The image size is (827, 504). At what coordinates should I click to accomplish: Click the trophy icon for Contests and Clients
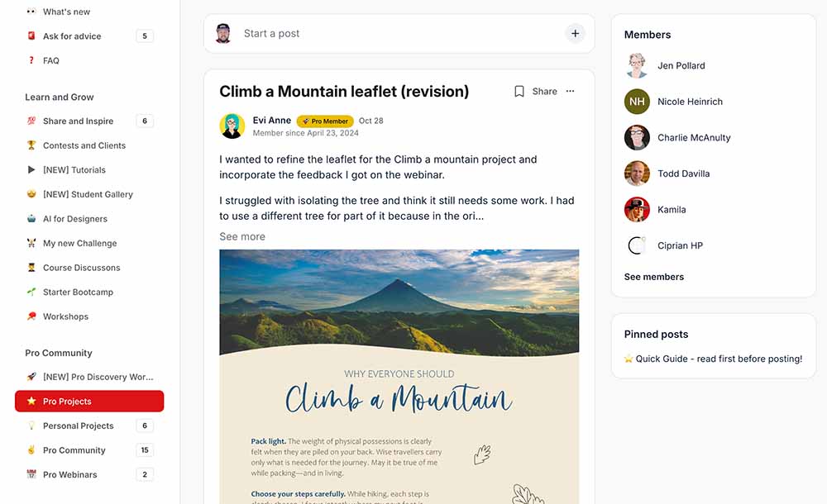pos(31,145)
